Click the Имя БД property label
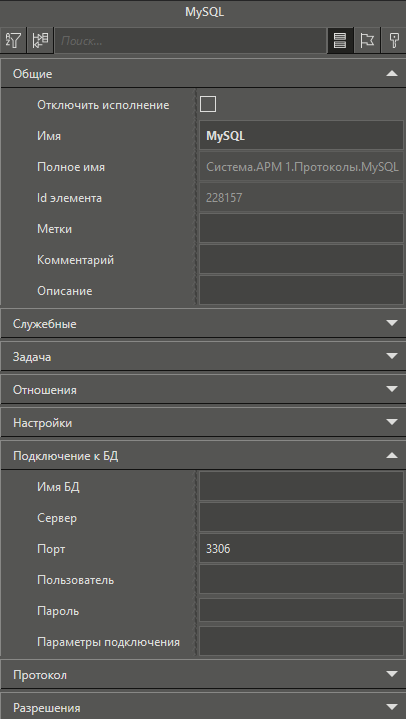The height and width of the screenshot is (719, 406). pyautogui.click(x=58, y=487)
